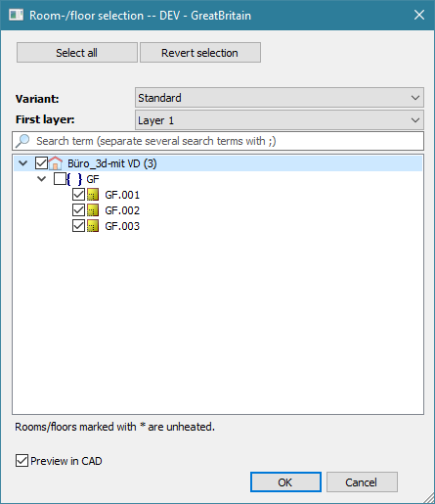Click the yellow room icon of GF.002
Screen dimensions: 435x504
point(93,210)
